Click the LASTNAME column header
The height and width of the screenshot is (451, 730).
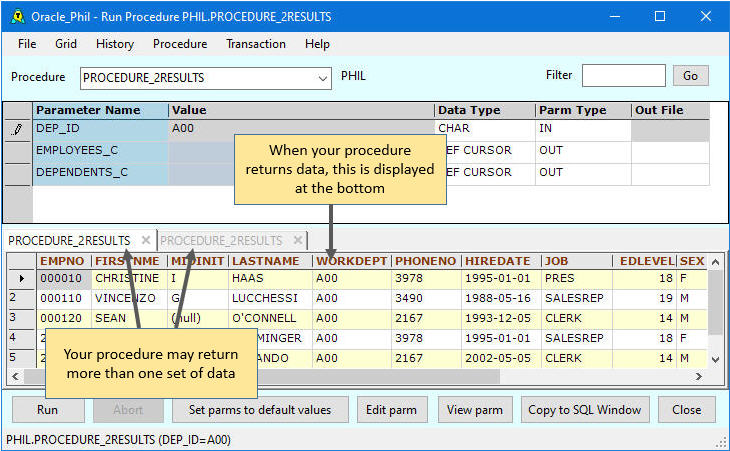click(x=270, y=261)
